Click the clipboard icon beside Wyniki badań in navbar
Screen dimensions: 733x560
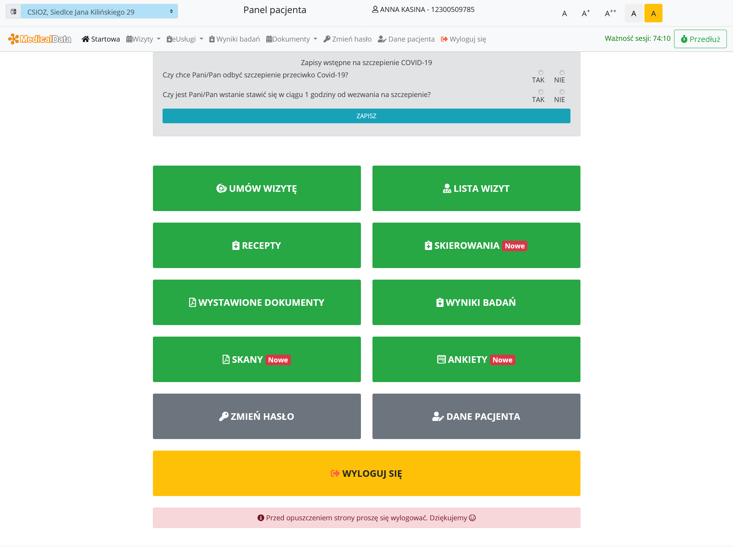point(212,39)
